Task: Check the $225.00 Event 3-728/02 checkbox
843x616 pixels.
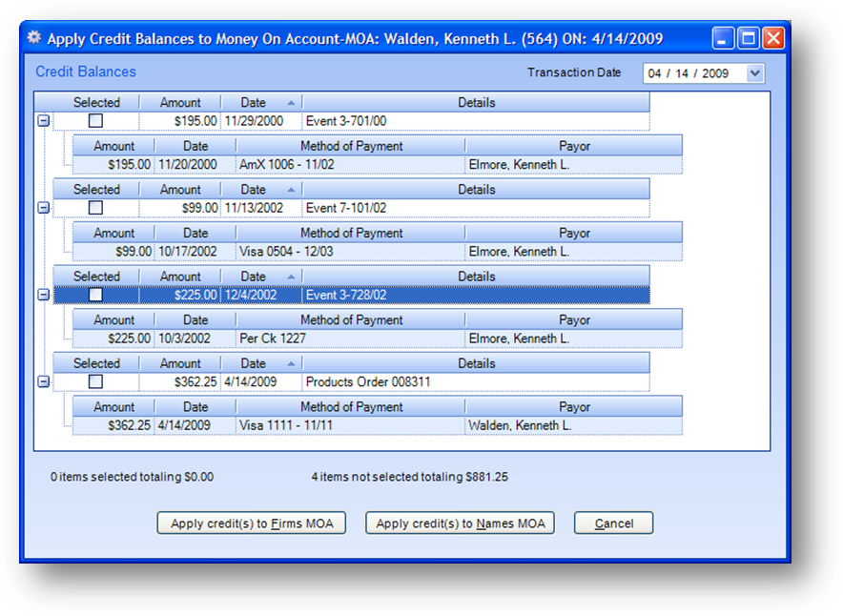Action: tap(95, 295)
